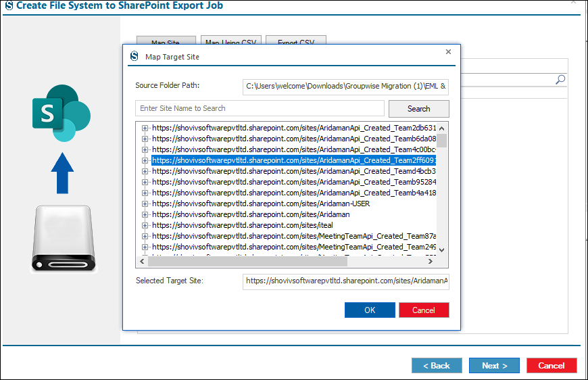The height and width of the screenshot is (380, 588).
Task: Expand the AridamanApi_Created_Teamb95284 site node
Action: [145, 183]
